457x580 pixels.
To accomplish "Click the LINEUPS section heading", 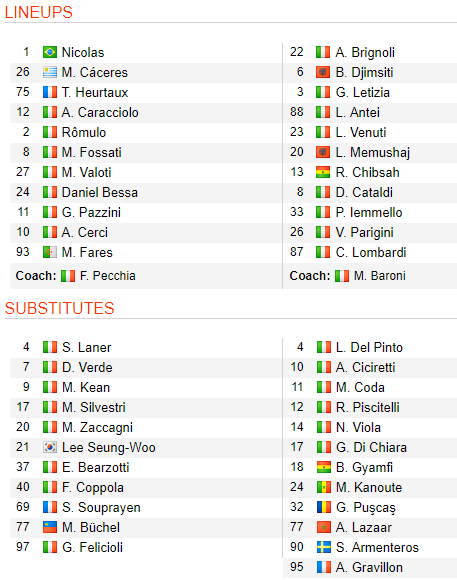I will tap(38, 12).
